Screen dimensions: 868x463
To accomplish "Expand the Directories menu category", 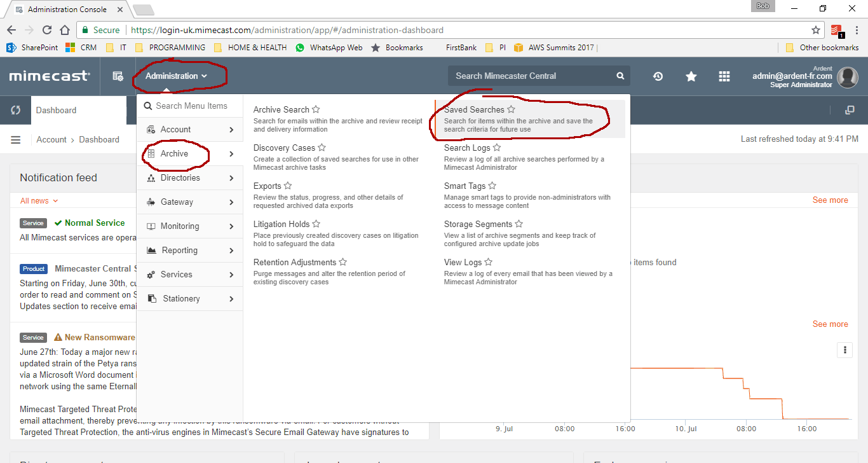I will coord(190,178).
